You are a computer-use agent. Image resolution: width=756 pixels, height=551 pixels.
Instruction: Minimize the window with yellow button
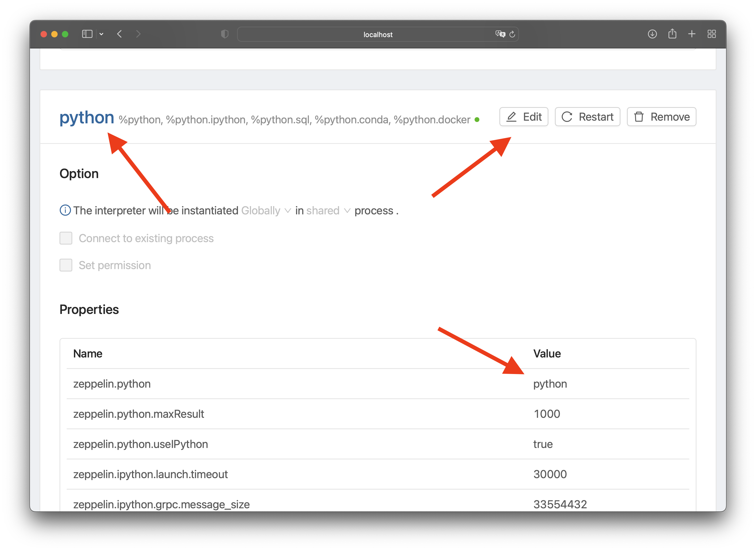coord(54,34)
